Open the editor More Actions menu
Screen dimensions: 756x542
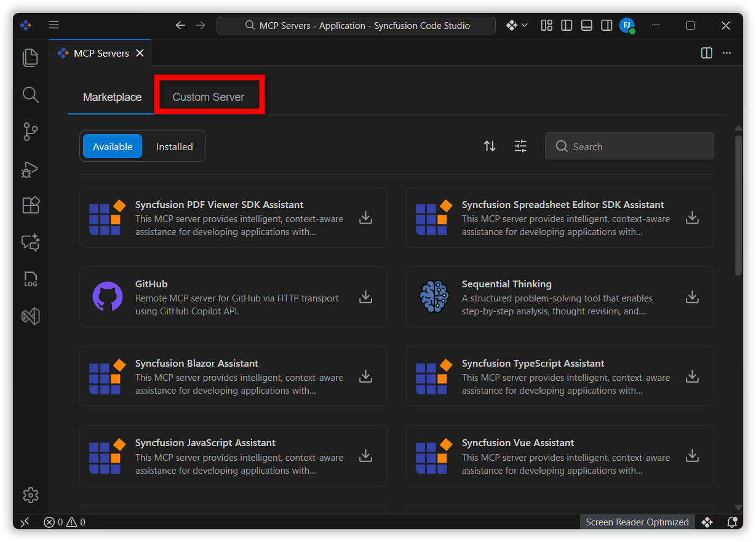(726, 53)
